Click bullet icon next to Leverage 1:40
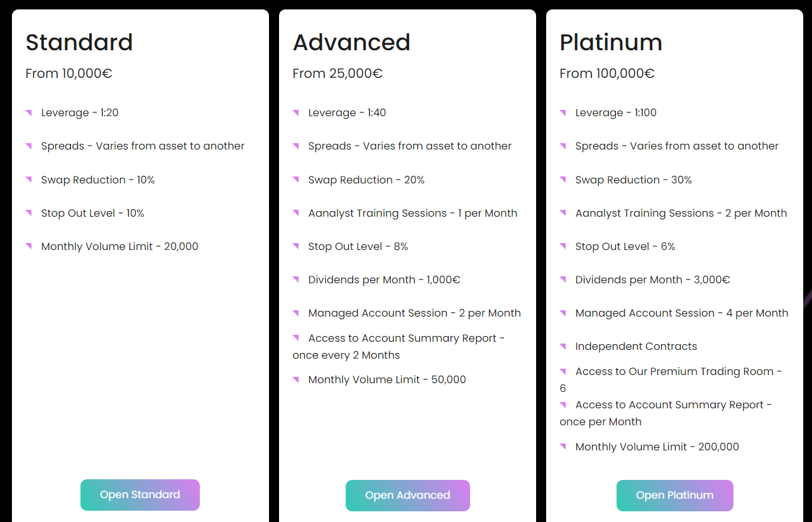This screenshot has width=812, height=522. pos(296,113)
